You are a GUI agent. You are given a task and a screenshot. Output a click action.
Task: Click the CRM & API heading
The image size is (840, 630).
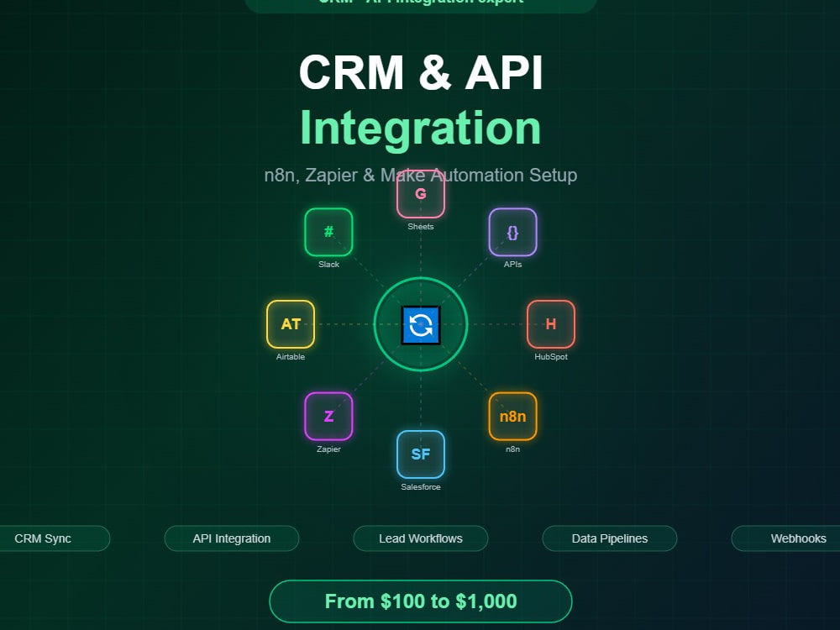coord(421,72)
